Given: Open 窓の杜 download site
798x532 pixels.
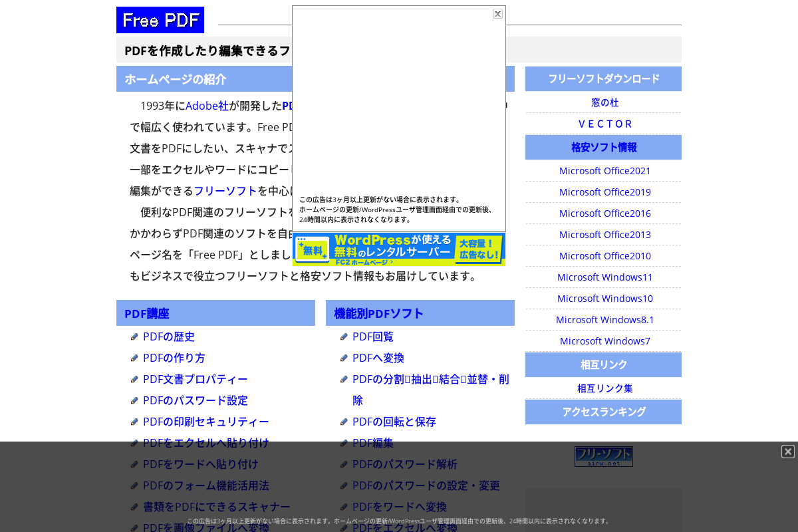Looking at the screenshot, I should 604,102.
